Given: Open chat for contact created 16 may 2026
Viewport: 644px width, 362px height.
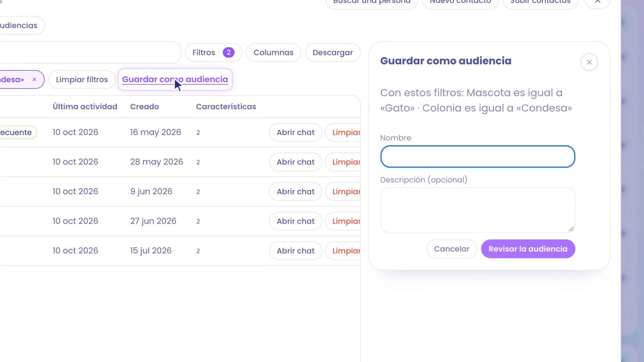Looking at the screenshot, I should pyautogui.click(x=296, y=132).
